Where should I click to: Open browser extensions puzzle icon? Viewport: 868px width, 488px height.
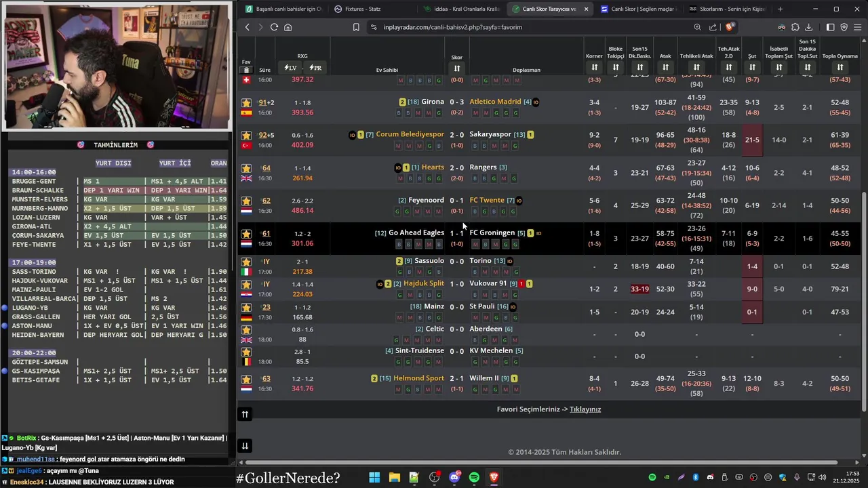click(x=795, y=27)
